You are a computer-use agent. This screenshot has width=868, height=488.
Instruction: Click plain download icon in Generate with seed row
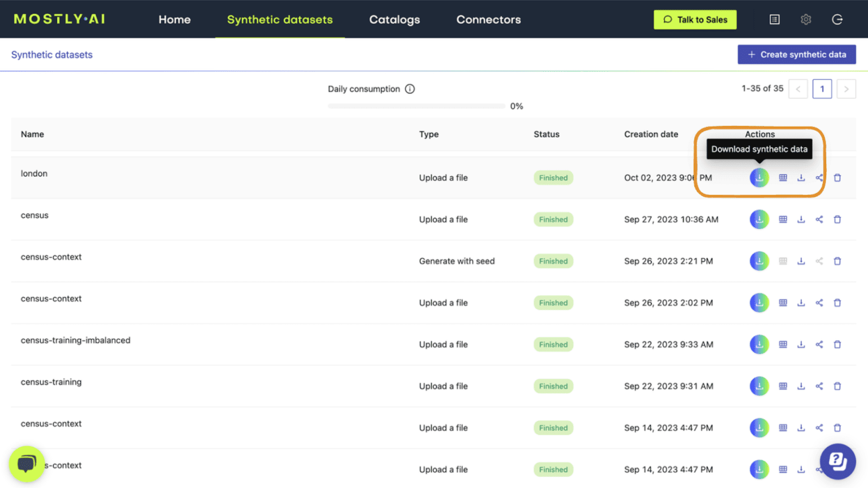tap(801, 261)
